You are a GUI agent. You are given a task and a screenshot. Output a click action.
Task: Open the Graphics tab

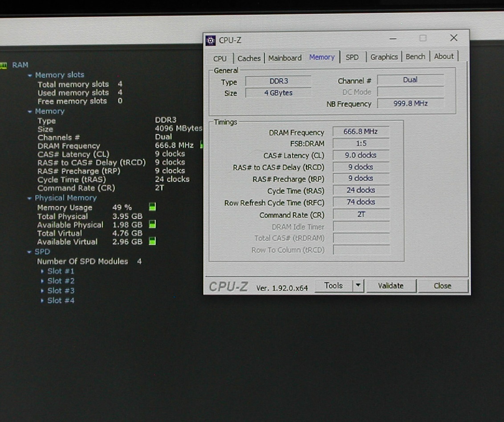pyautogui.click(x=384, y=57)
